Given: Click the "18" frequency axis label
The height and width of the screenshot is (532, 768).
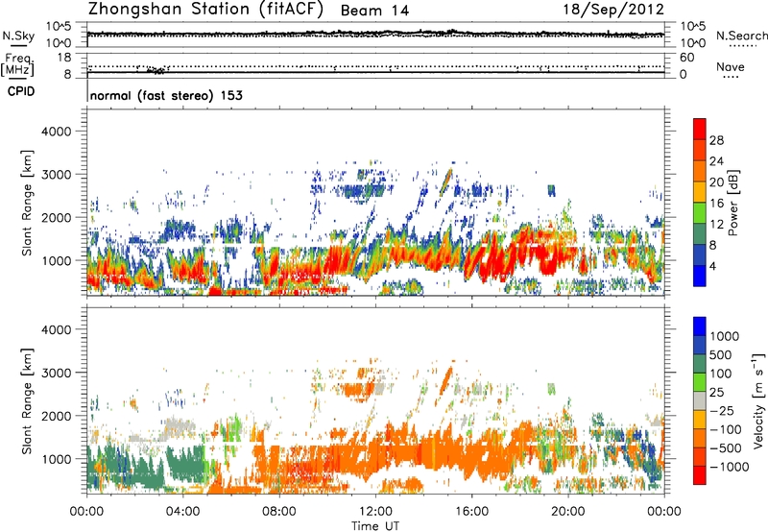Looking at the screenshot, I should [64, 58].
